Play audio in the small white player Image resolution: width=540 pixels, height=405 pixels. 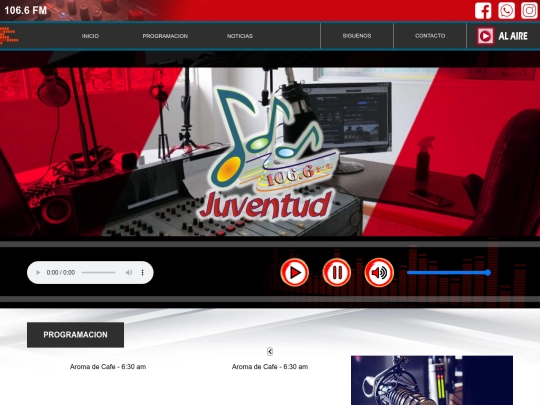[38, 272]
